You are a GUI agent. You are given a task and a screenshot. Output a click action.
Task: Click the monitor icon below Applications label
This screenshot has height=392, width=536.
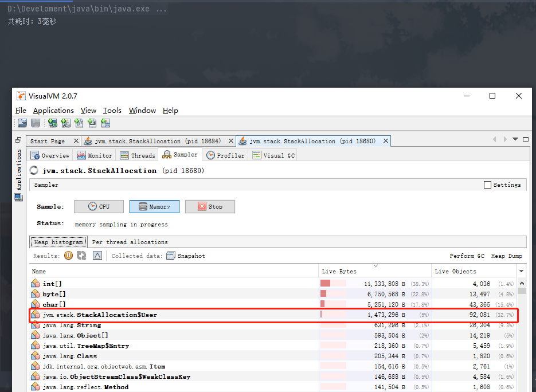coord(18,197)
